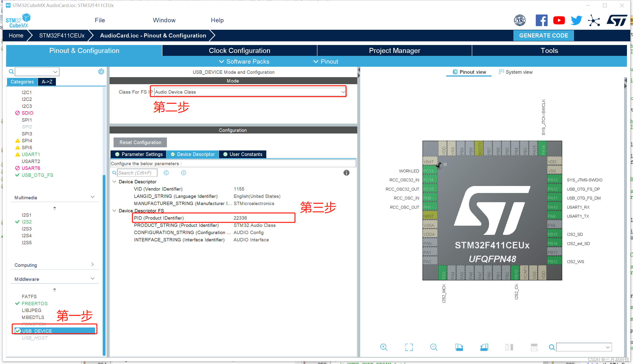Open the ST Facebook page icon
The width and height of the screenshot is (633, 364).
(x=541, y=21)
